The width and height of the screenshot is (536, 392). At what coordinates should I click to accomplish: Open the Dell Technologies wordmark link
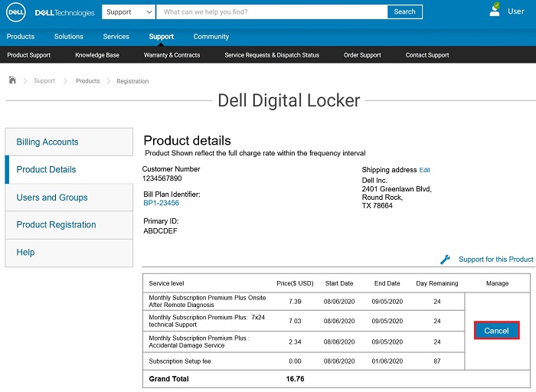[x=64, y=13]
